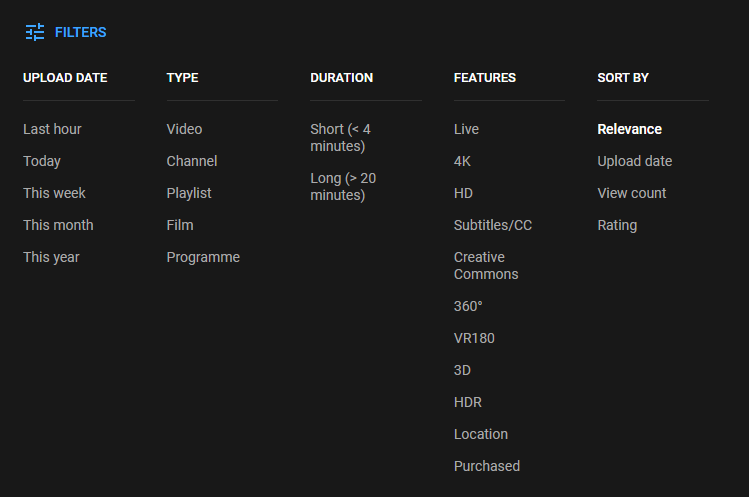
Task: Collapse the FILTERS panel label
Action: [x=80, y=32]
